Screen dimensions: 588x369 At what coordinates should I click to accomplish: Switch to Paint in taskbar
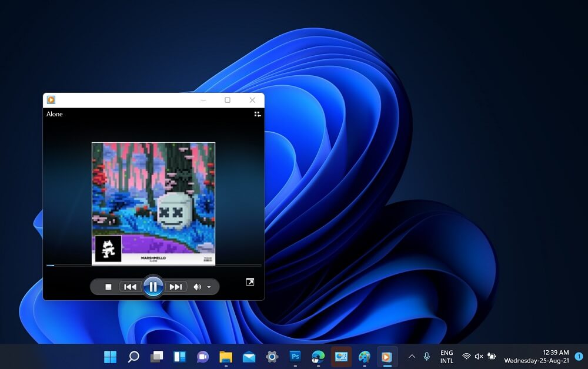point(364,357)
